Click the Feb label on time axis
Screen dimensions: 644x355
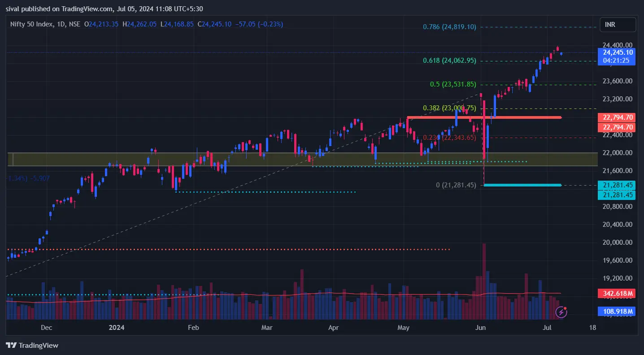(x=193, y=328)
